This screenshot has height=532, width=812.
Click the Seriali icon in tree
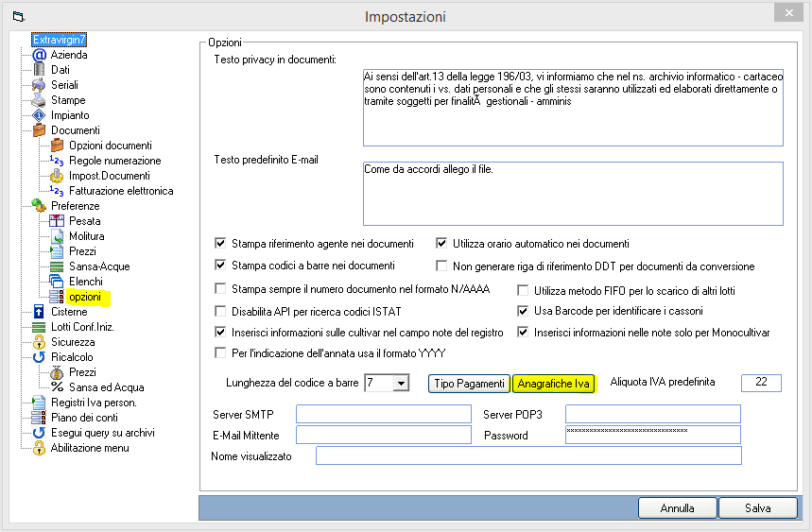click(39, 85)
